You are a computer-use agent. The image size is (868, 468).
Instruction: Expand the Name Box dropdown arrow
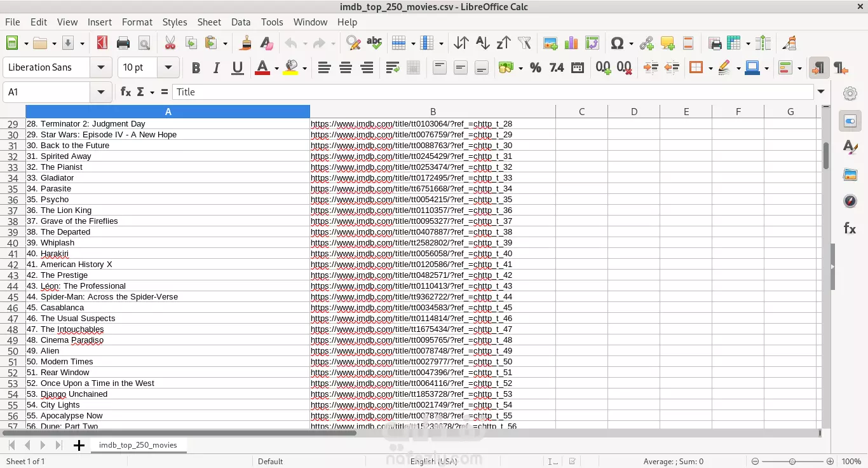tap(100, 92)
